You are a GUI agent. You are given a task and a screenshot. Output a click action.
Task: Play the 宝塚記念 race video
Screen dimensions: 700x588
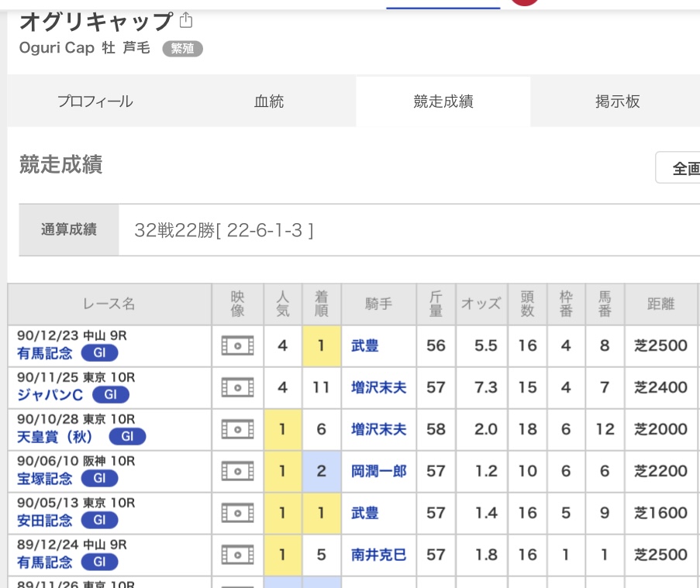tap(237, 471)
